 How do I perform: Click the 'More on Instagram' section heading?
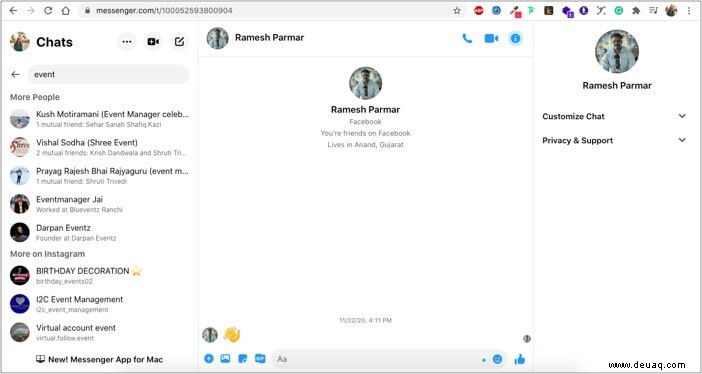click(47, 254)
